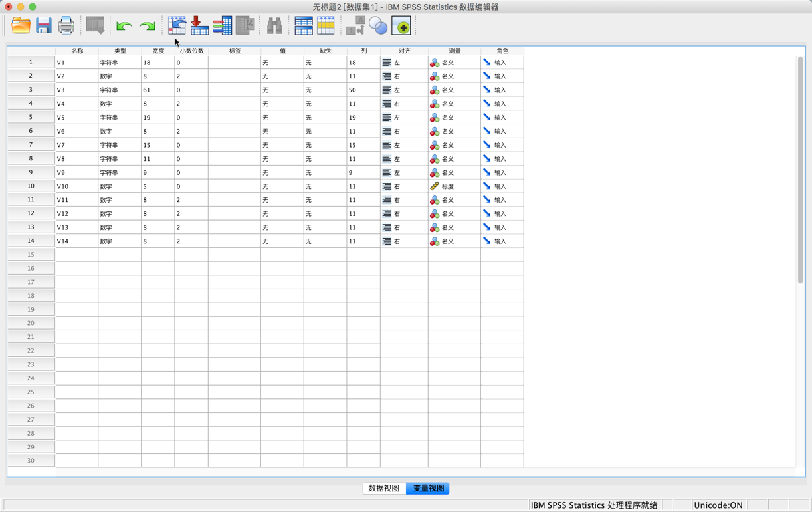Toggle value labels with the last toolbar icon
Screen dimensions: 812x512
(399, 25)
